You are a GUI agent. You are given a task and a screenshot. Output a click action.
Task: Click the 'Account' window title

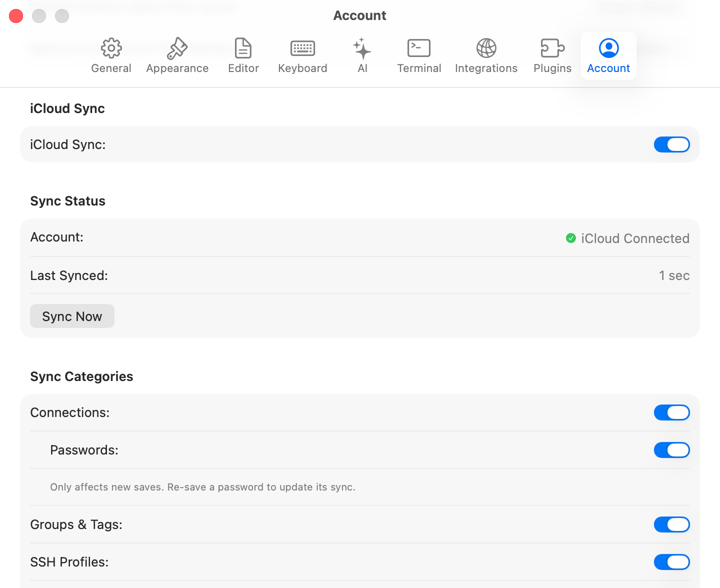[360, 15]
